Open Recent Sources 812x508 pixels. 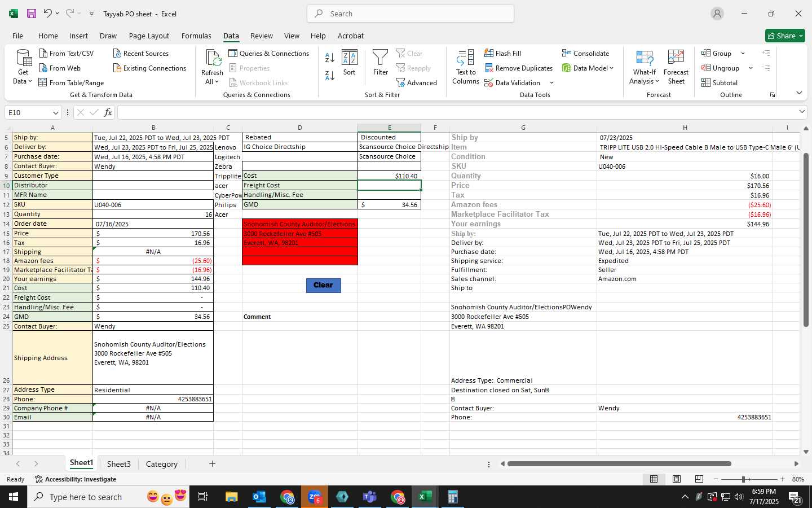pos(141,53)
